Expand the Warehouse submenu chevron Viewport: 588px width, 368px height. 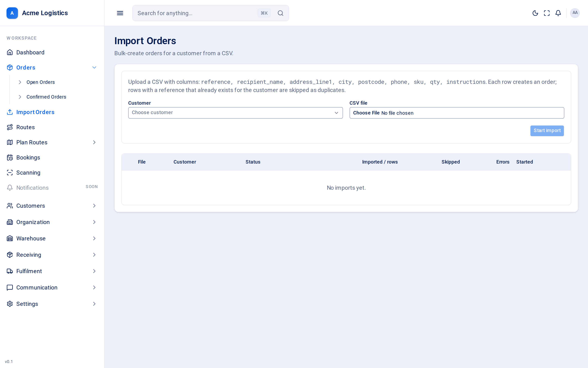[94, 238]
